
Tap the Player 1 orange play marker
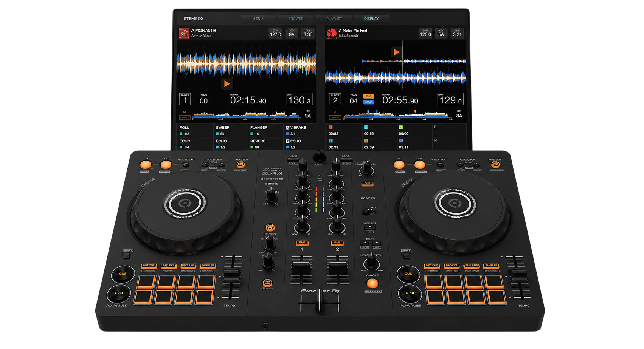(227, 83)
